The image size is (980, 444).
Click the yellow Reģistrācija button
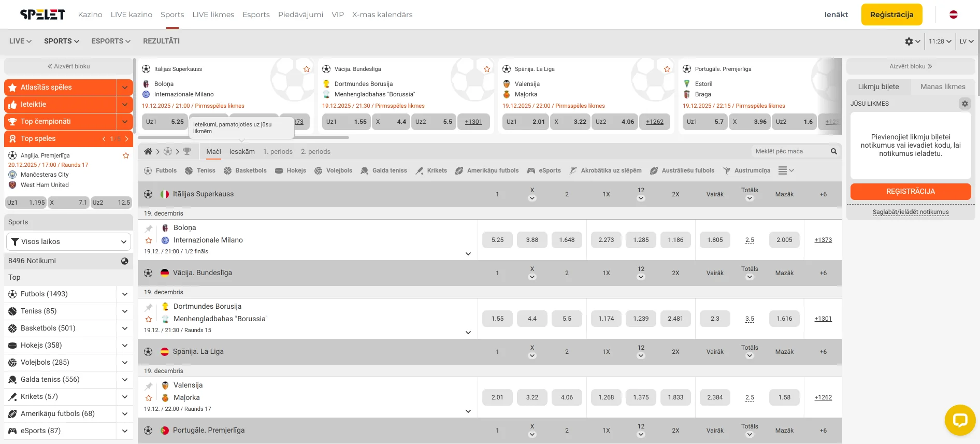(891, 15)
